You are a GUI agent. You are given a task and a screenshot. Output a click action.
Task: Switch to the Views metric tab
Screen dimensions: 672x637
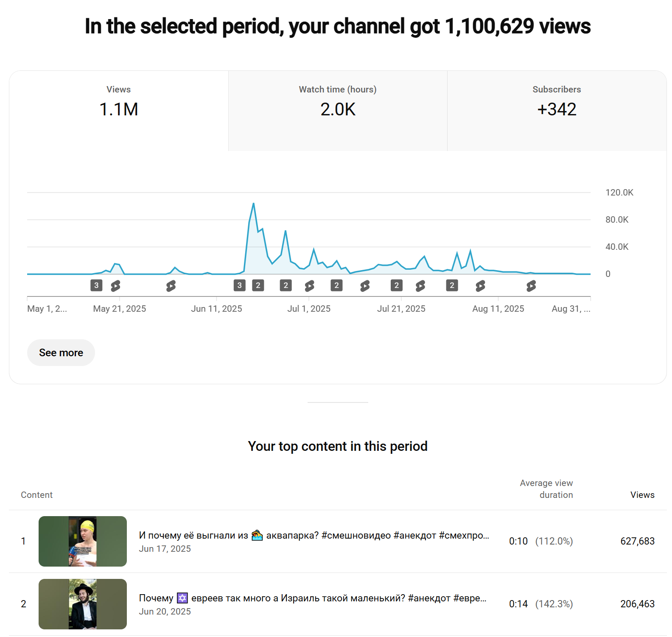coord(119,102)
